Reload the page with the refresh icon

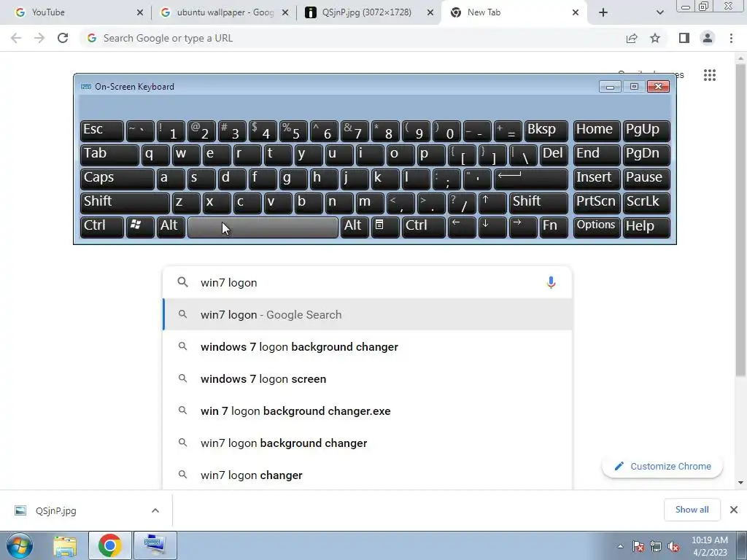(63, 38)
